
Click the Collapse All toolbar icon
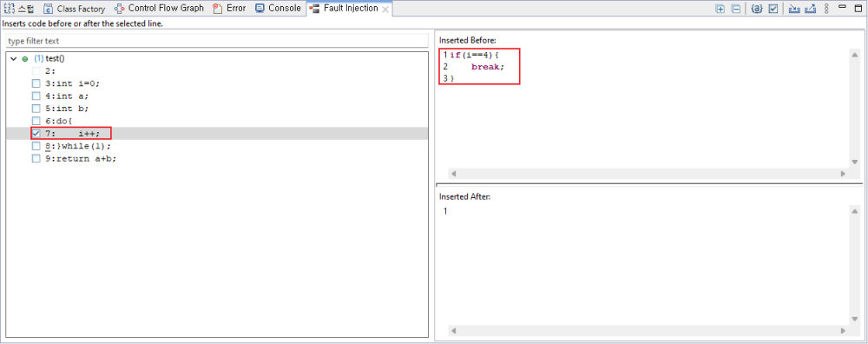(736, 9)
